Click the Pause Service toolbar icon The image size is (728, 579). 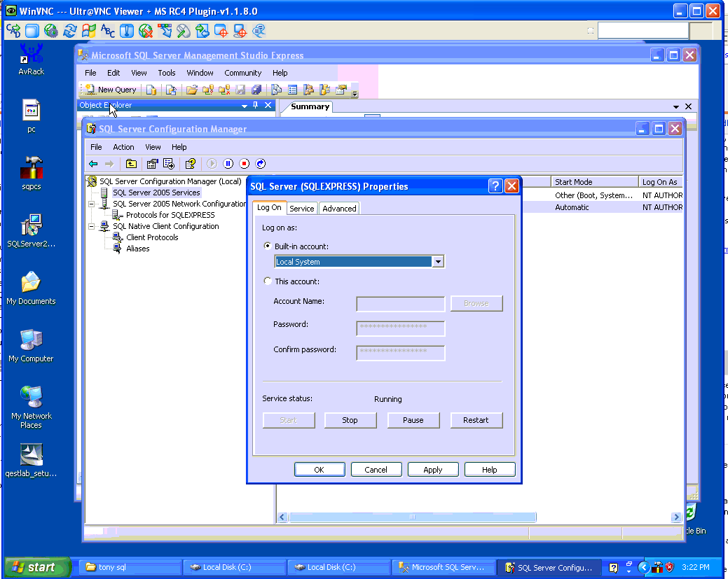tap(228, 164)
